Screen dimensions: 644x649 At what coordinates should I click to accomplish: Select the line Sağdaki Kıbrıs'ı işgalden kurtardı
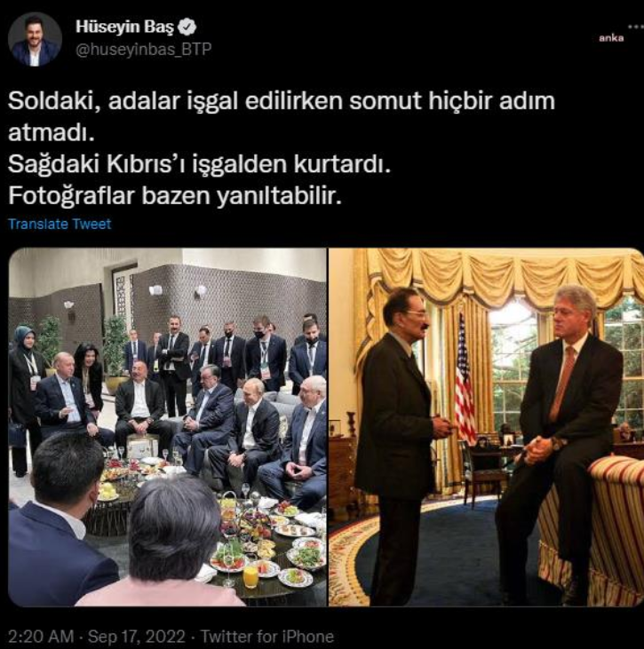(x=199, y=165)
